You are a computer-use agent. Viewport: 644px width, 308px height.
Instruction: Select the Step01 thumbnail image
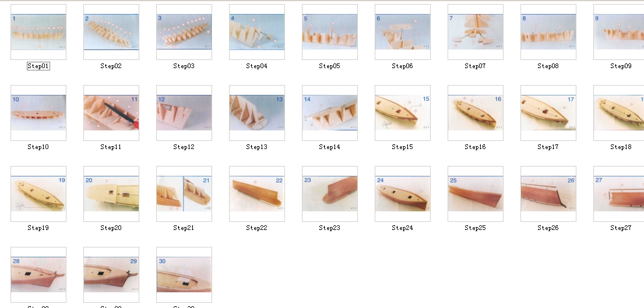pyautogui.click(x=38, y=32)
